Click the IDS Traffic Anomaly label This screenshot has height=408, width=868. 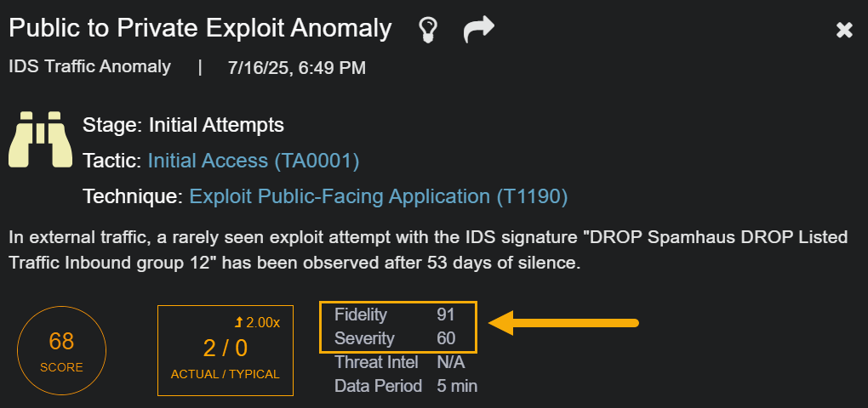pyautogui.click(x=89, y=66)
